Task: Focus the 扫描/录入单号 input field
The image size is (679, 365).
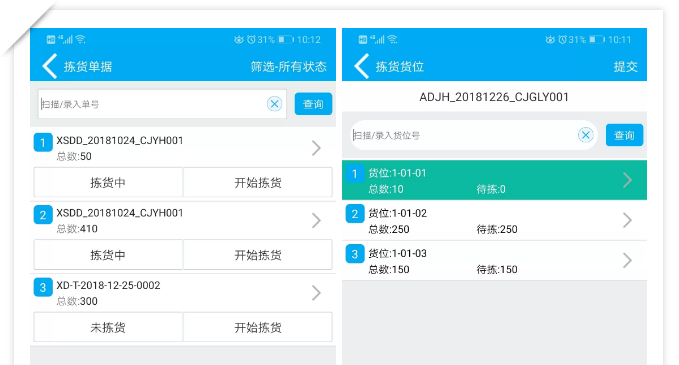Action: pyautogui.click(x=152, y=104)
